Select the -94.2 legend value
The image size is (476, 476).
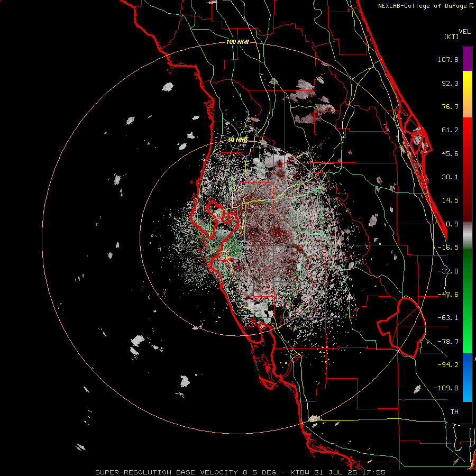448,364
